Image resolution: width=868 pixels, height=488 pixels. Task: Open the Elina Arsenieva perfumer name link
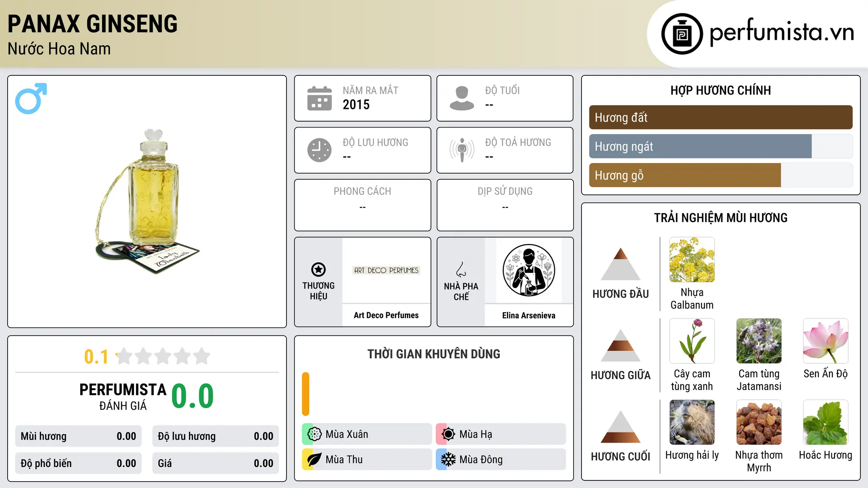point(529,315)
